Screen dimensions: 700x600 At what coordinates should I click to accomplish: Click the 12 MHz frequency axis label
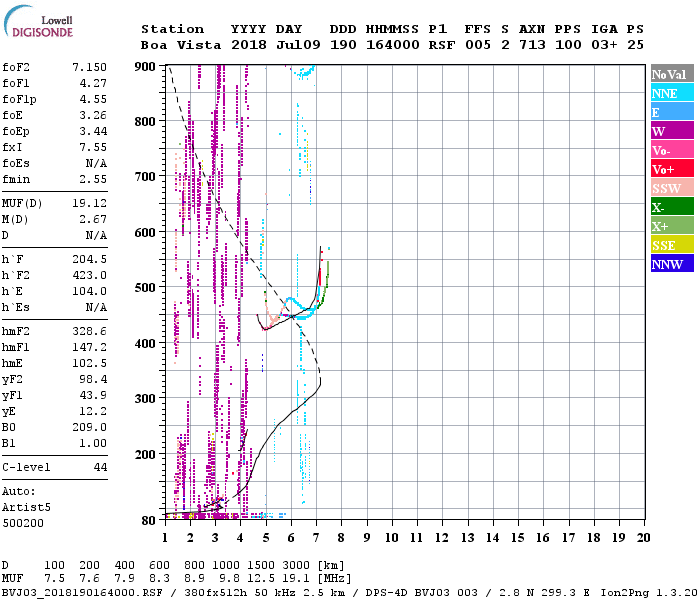point(442,538)
